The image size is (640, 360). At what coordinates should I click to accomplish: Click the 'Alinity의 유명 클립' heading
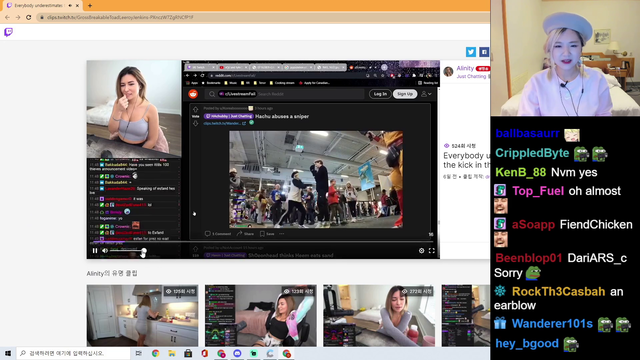(112, 273)
